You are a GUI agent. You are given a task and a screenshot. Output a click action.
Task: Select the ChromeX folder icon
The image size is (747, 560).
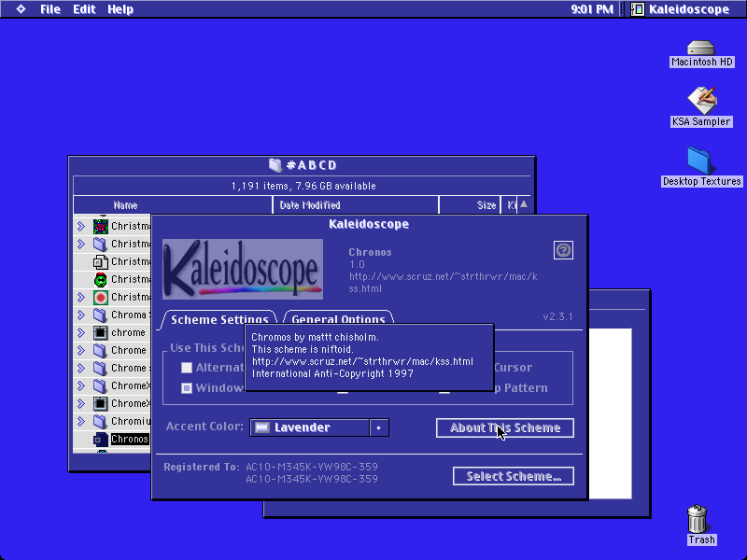101,385
